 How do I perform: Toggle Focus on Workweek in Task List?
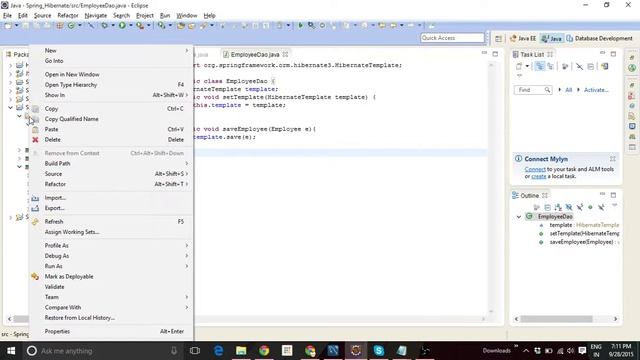pos(565,66)
